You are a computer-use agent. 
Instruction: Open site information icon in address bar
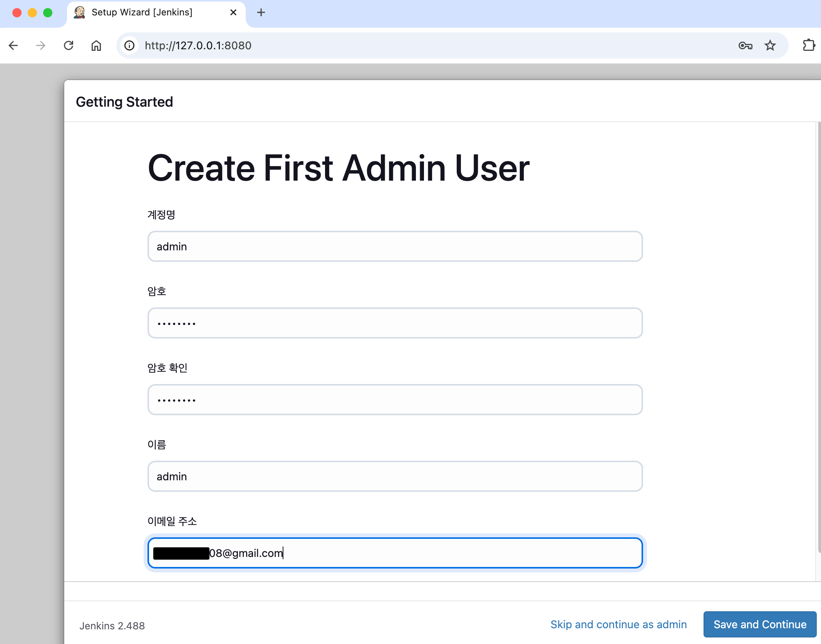(129, 45)
